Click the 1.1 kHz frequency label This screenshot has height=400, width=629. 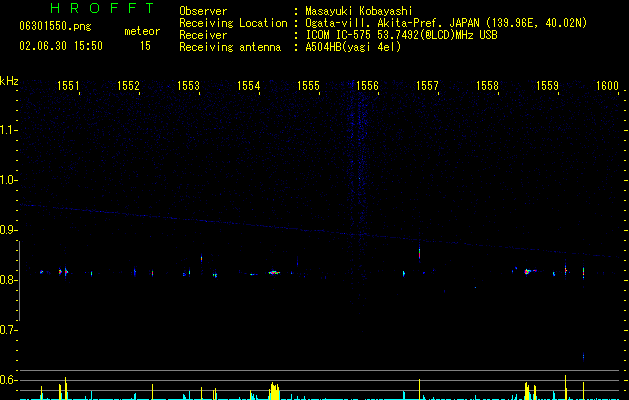pos(8,130)
